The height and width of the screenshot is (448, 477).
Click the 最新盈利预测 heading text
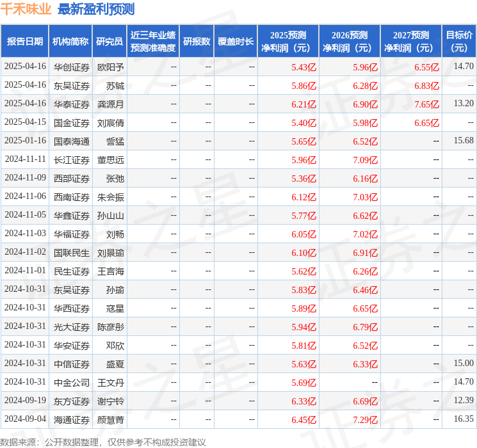tap(96, 10)
